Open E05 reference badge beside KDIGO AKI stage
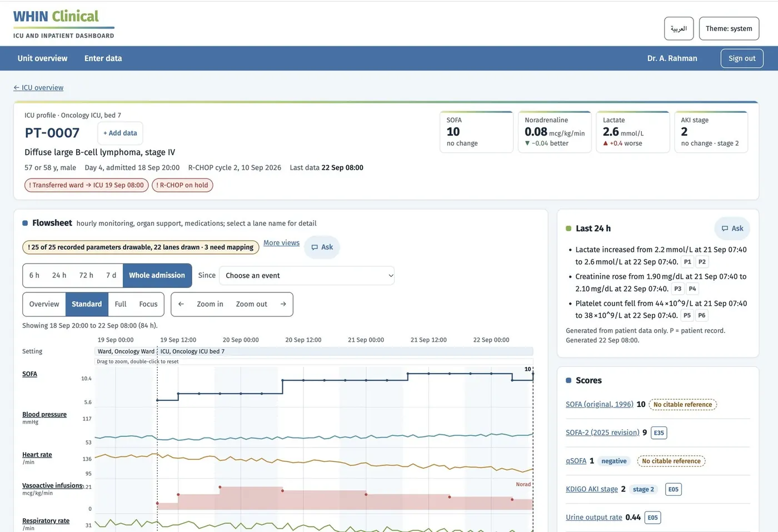778x532 pixels. (673, 489)
